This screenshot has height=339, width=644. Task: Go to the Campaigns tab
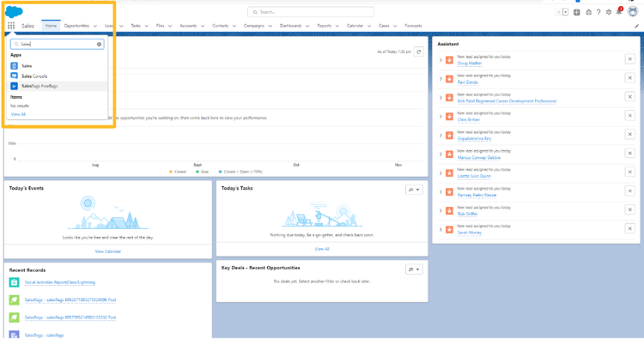coord(254,26)
